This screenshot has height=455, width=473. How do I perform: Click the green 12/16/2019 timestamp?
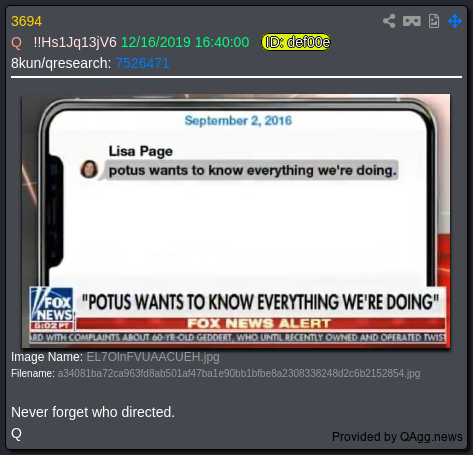185,42
